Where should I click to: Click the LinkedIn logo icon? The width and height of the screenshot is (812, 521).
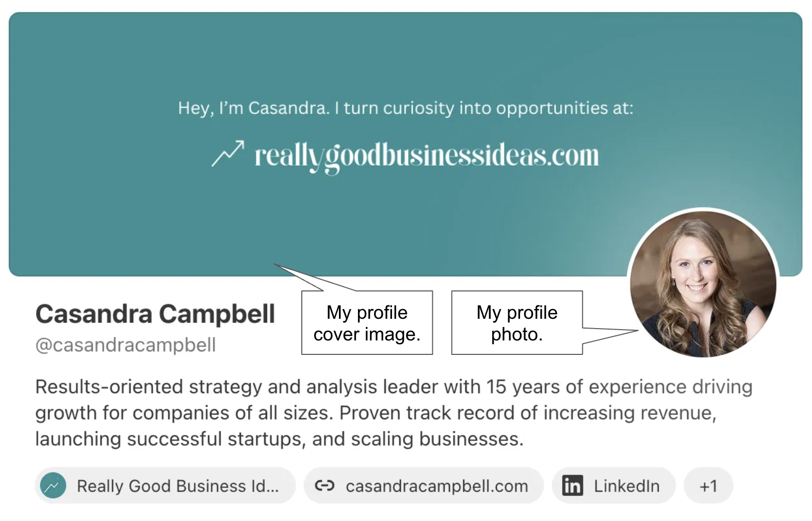click(x=572, y=486)
